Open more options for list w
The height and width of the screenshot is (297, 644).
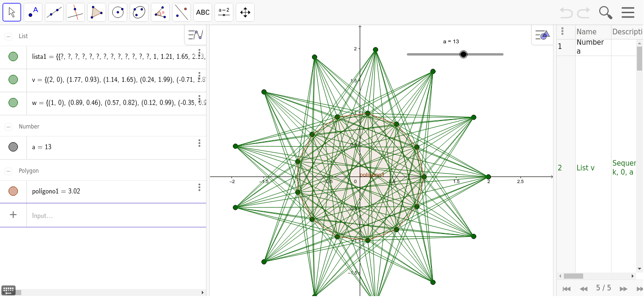coord(199,99)
